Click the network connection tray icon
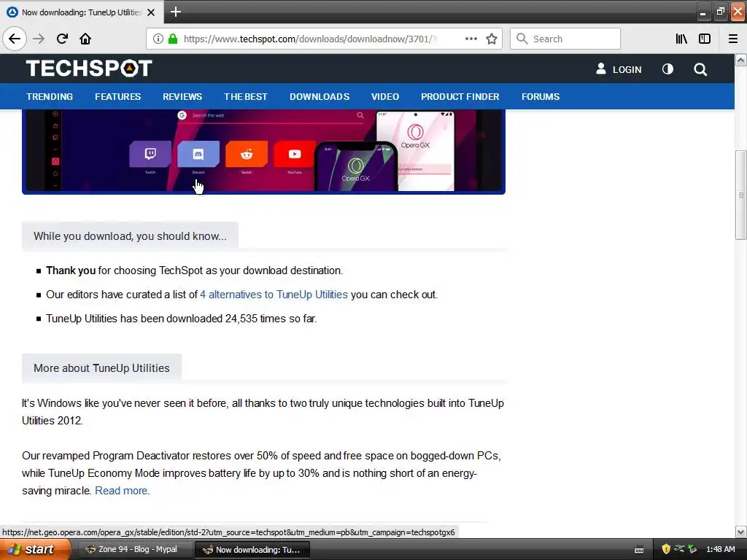The image size is (747, 560). tap(679, 549)
